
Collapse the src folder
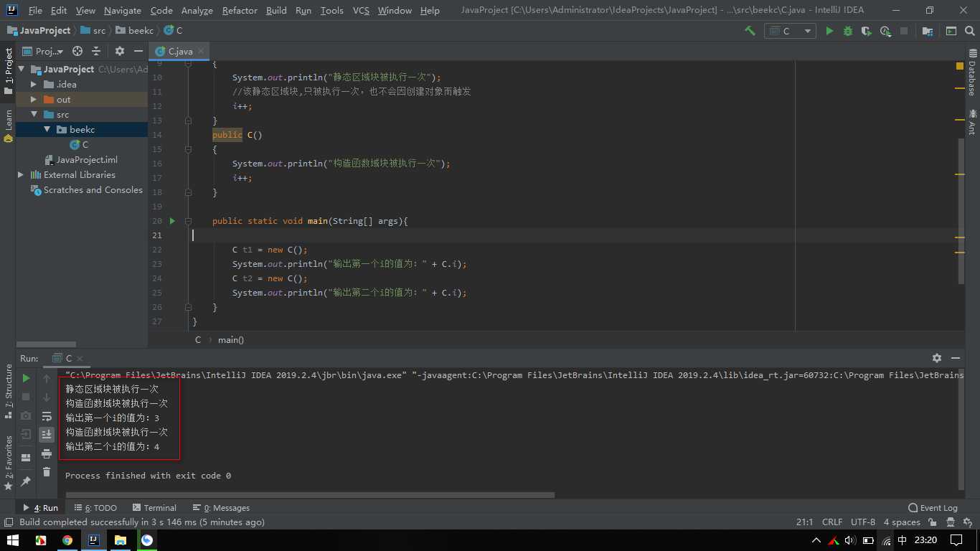click(34, 114)
